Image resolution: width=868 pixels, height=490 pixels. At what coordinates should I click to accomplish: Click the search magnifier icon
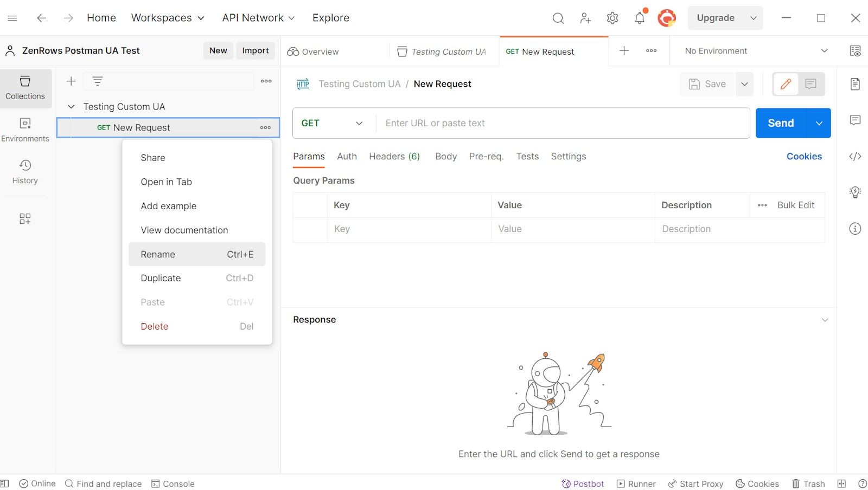point(558,18)
